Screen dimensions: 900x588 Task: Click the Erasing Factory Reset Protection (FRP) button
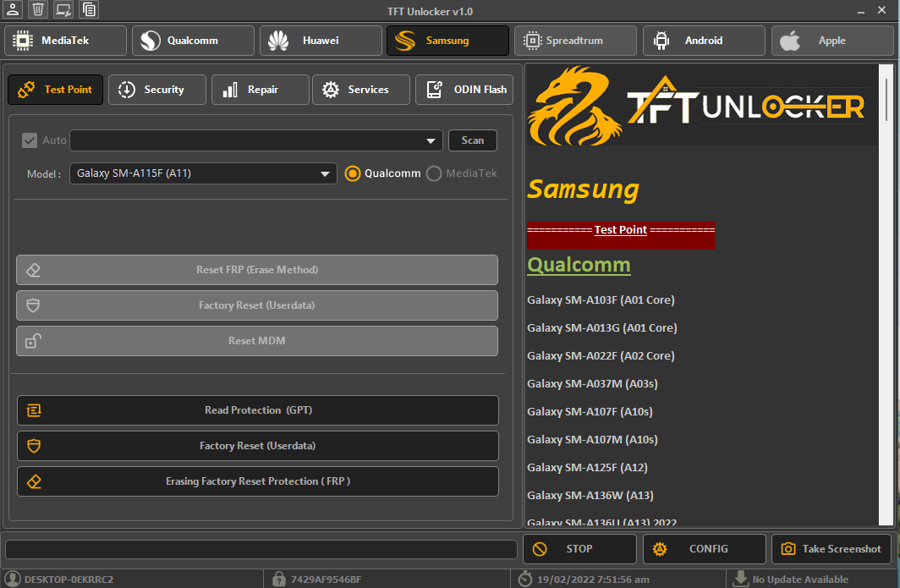[x=257, y=481]
